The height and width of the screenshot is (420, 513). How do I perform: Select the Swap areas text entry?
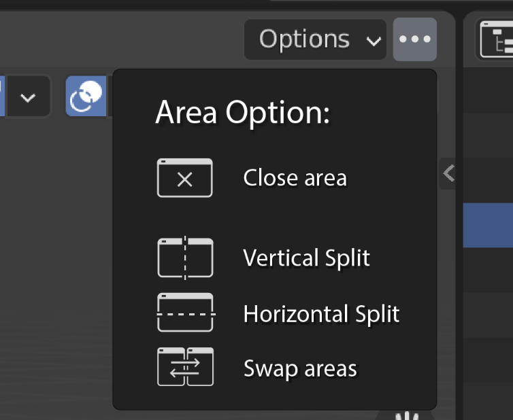tap(300, 368)
